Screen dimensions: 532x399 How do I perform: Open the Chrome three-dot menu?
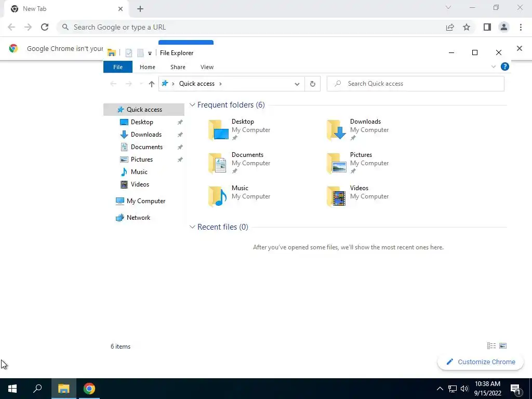pyautogui.click(x=521, y=27)
